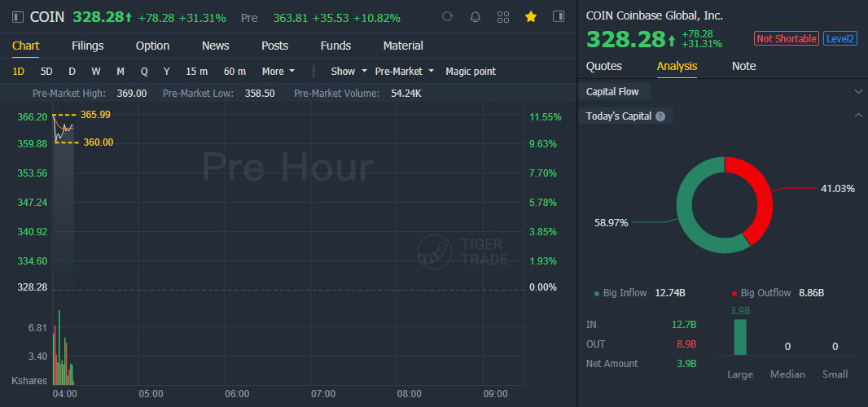Collapse the Today's Capital section chevron
Viewport: 868px width, 407px height.
pyautogui.click(x=858, y=116)
